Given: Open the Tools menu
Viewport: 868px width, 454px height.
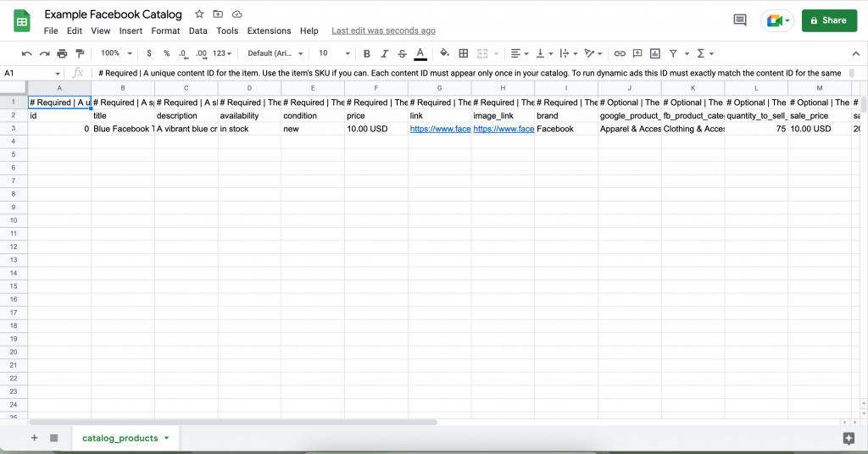Looking at the screenshot, I should pyautogui.click(x=227, y=31).
